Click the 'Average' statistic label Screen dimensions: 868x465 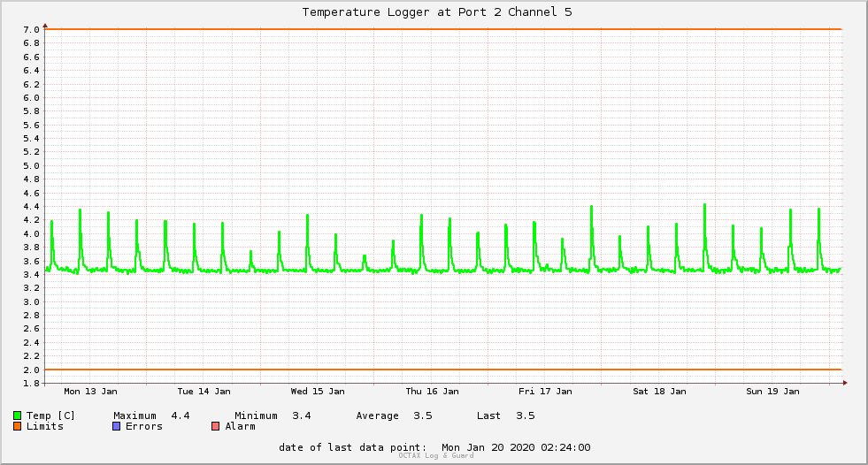pos(378,415)
